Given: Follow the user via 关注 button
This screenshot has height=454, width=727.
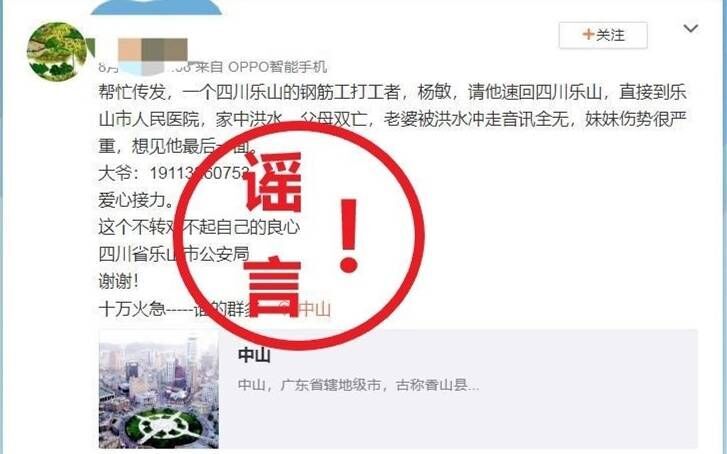Looking at the screenshot, I should (603, 35).
